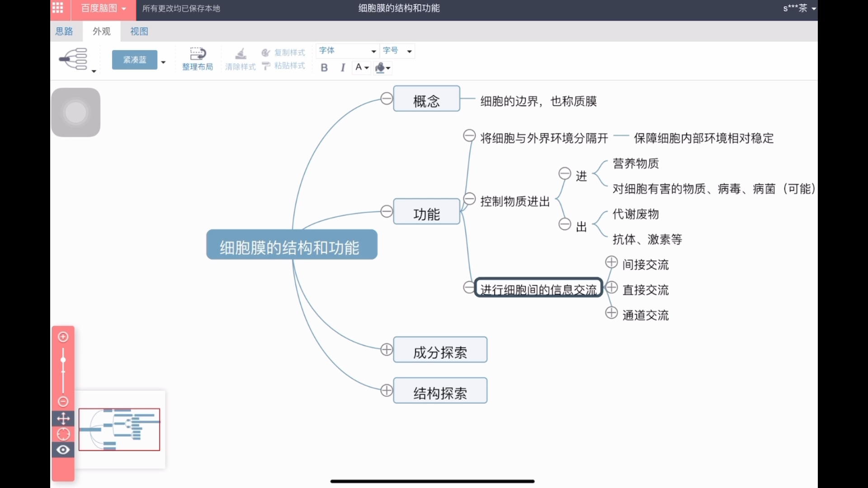The image size is (868, 488).
Task: Tap the floating assistive touch button
Action: coord(76,113)
